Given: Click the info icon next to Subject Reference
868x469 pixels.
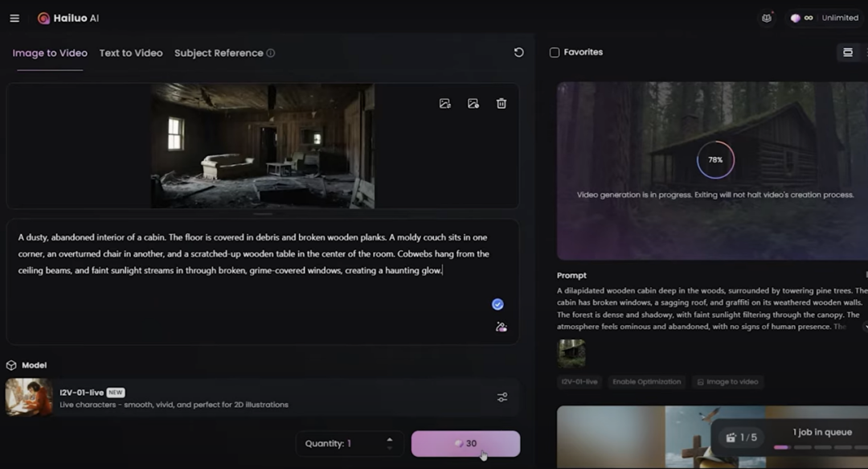Looking at the screenshot, I should 271,53.
